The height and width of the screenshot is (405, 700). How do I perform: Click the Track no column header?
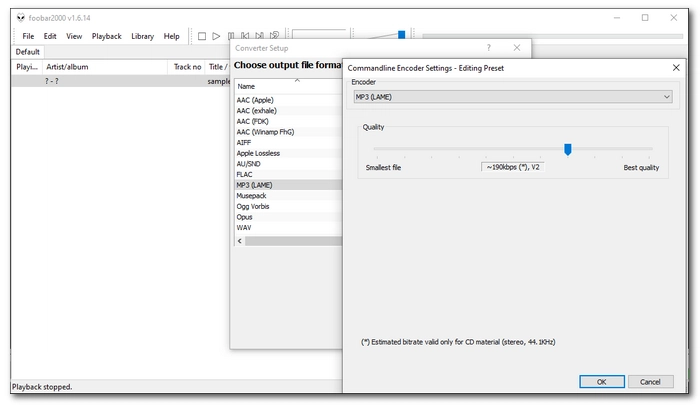[187, 67]
